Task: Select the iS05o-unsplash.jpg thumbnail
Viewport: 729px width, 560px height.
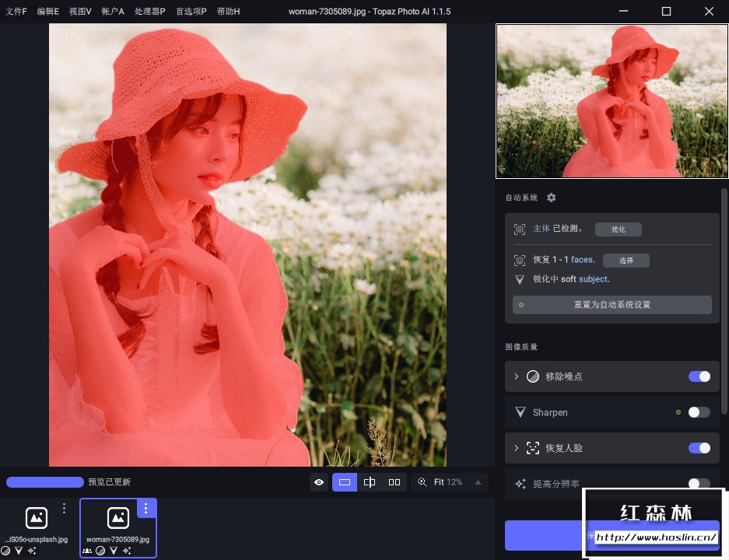Action: [37, 518]
